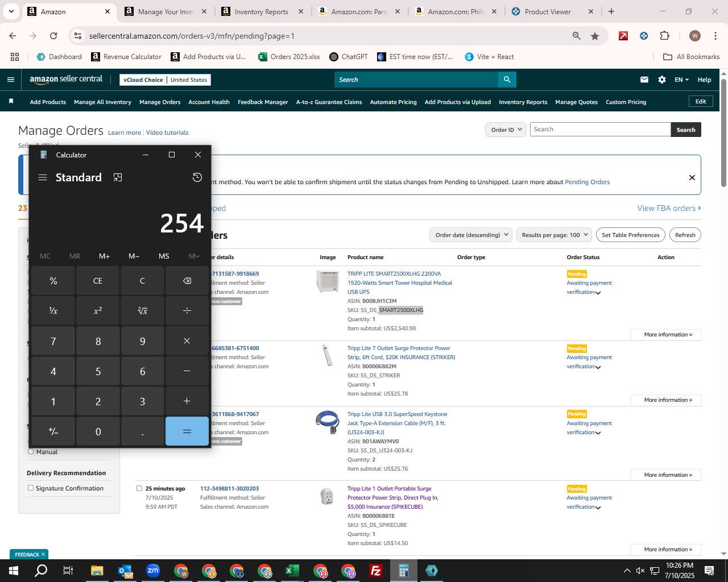Open the EN language dropdown
Viewport: 728px width, 582px height.
click(x=681, y=80)
